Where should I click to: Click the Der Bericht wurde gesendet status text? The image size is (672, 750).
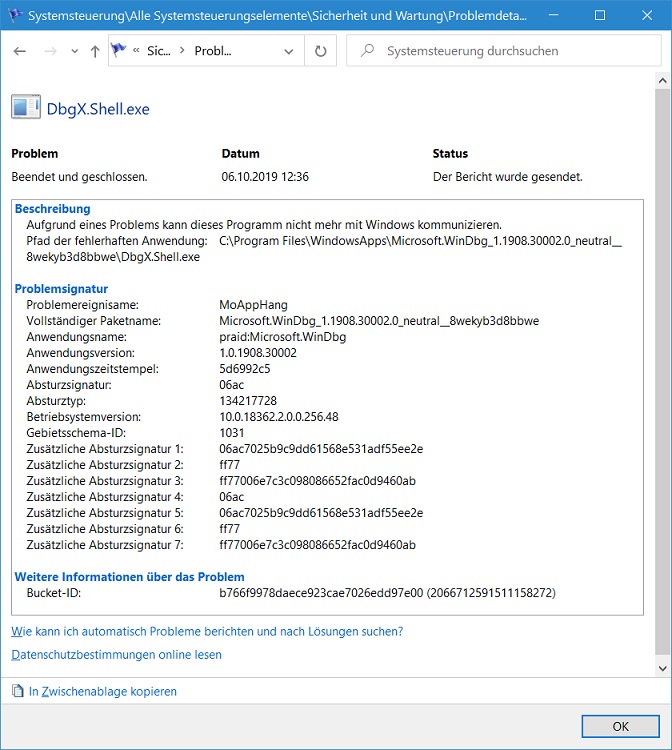click(x=507, y=176)
